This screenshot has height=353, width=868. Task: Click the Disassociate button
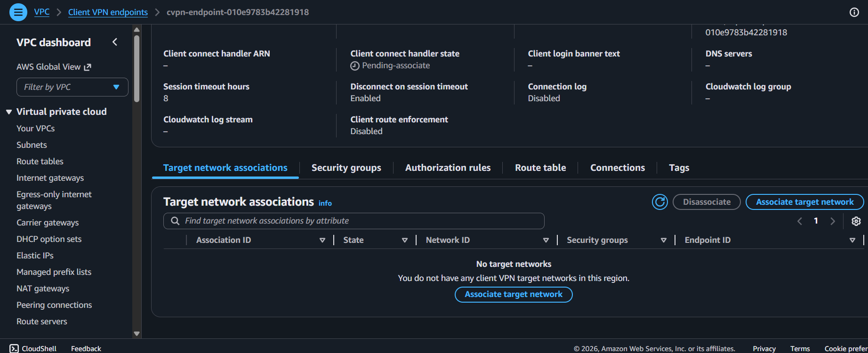point(707,202)
